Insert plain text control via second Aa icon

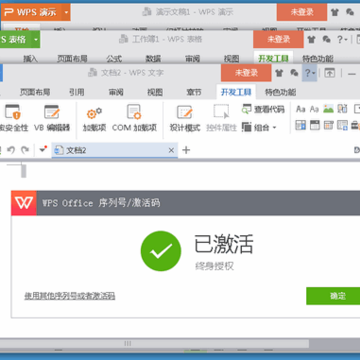pyautogui.click(x=314, y=109)
